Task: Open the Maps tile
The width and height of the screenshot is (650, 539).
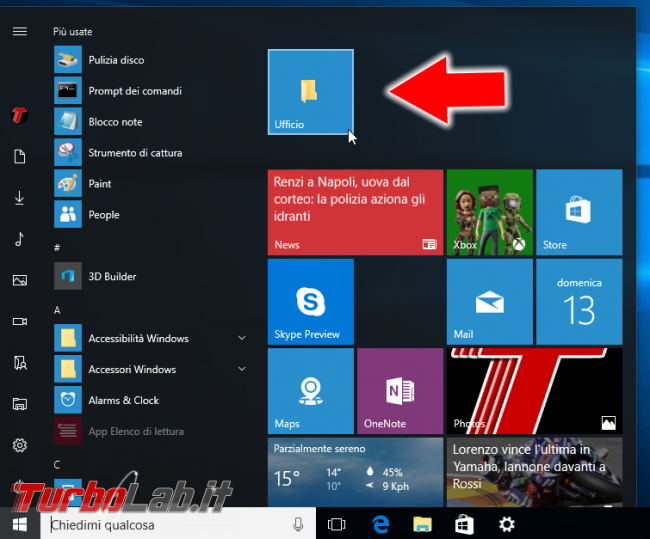Action: pyautogui.click(x=311, y=391)
